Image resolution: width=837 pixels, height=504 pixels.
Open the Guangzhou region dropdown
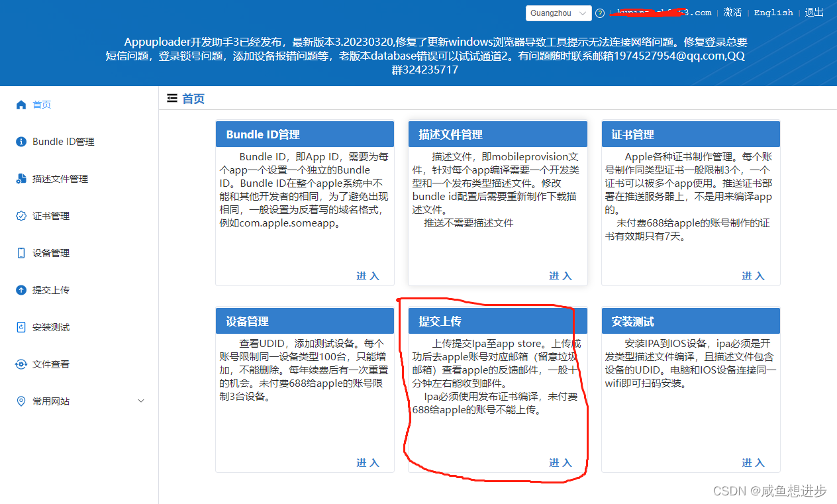(558, 13)
